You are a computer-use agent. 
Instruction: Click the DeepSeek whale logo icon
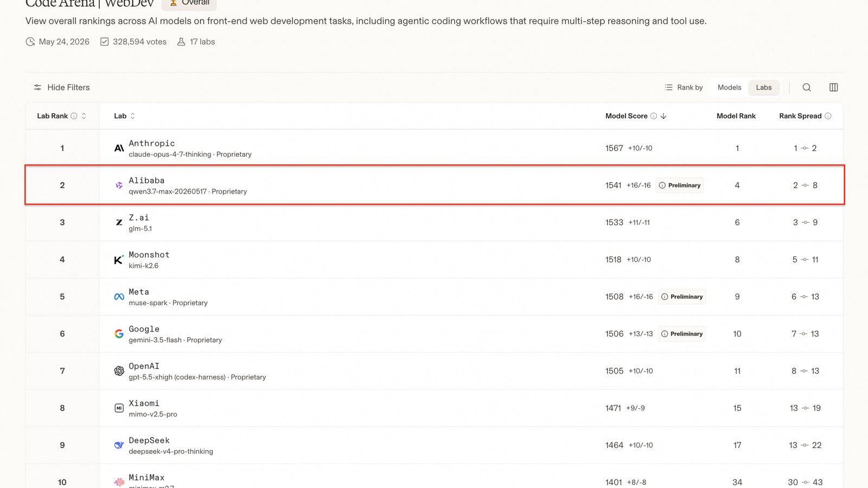[119, 445]
